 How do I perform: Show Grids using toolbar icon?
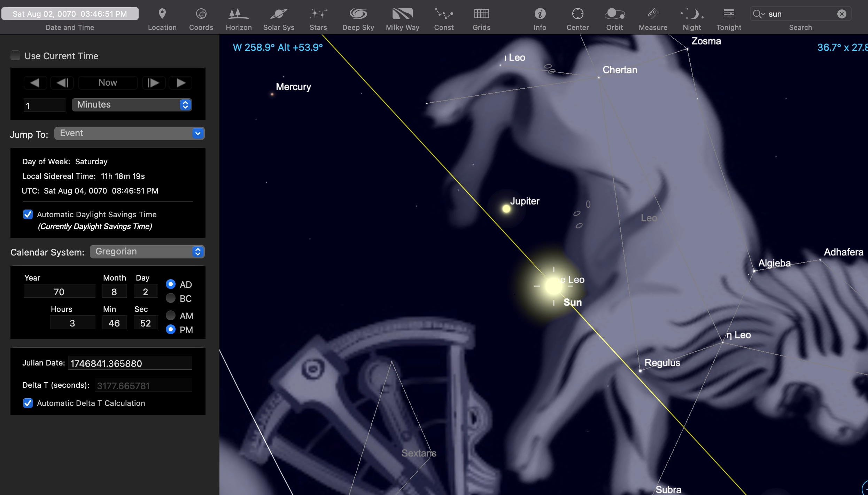point(481,14)
